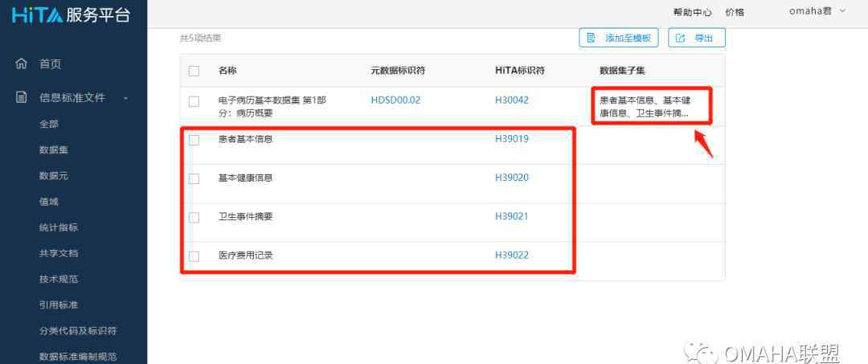Viewport: 868px width, 364px height.
Task: Navigate to 值域 in the sidebar
Action: pyautogui.click(x=49, y=202)
